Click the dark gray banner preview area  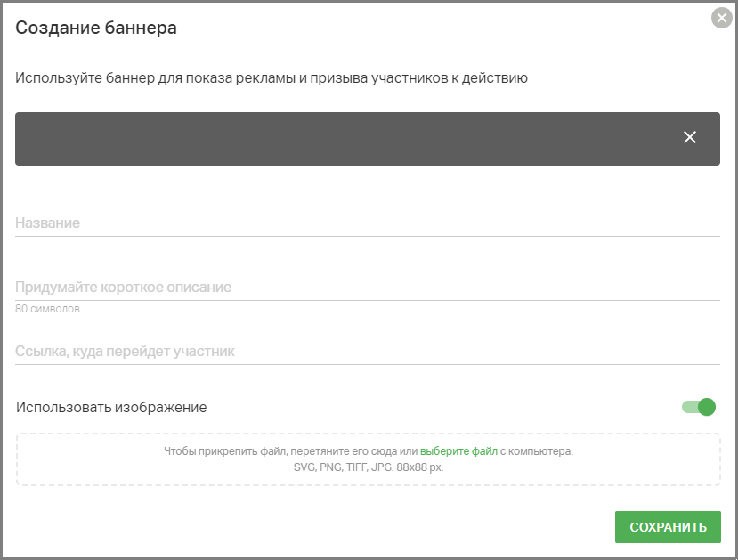tap(367, 139)
